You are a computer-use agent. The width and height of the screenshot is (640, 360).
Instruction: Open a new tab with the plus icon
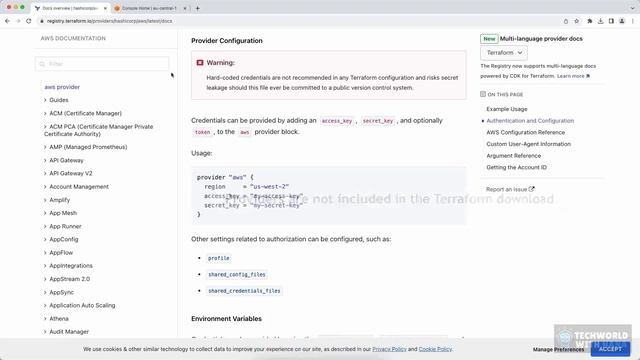click(x=198, y=8)
